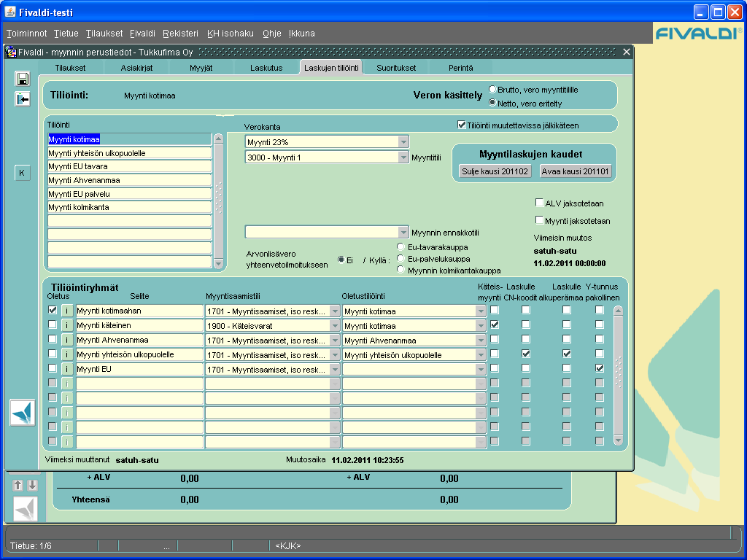747x560 pixels.
Task: Open empty Oletustiliöinti dropdown for Myynti EU
Action: pos(481,370)
